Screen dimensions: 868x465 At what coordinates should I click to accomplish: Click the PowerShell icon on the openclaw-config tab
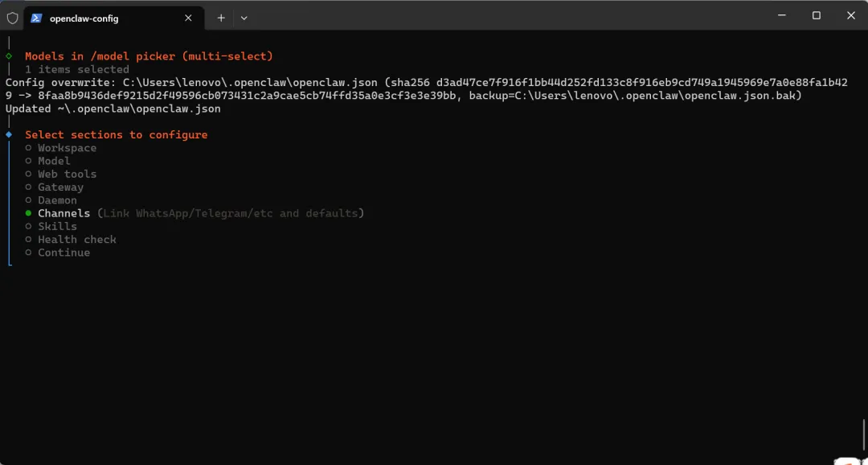[37, 17]
